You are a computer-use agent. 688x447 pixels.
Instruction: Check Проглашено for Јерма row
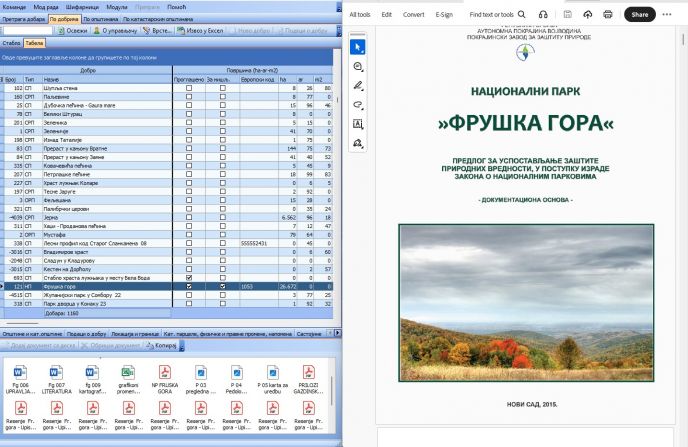(x=189, y=218)
